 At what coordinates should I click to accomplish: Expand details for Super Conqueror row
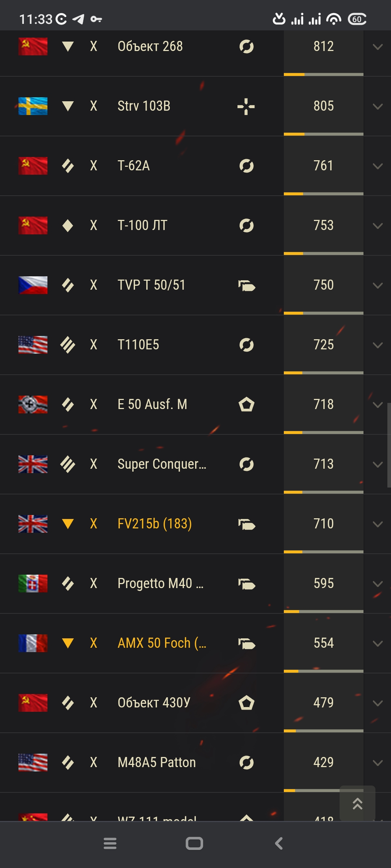click(x=378, y=464)
